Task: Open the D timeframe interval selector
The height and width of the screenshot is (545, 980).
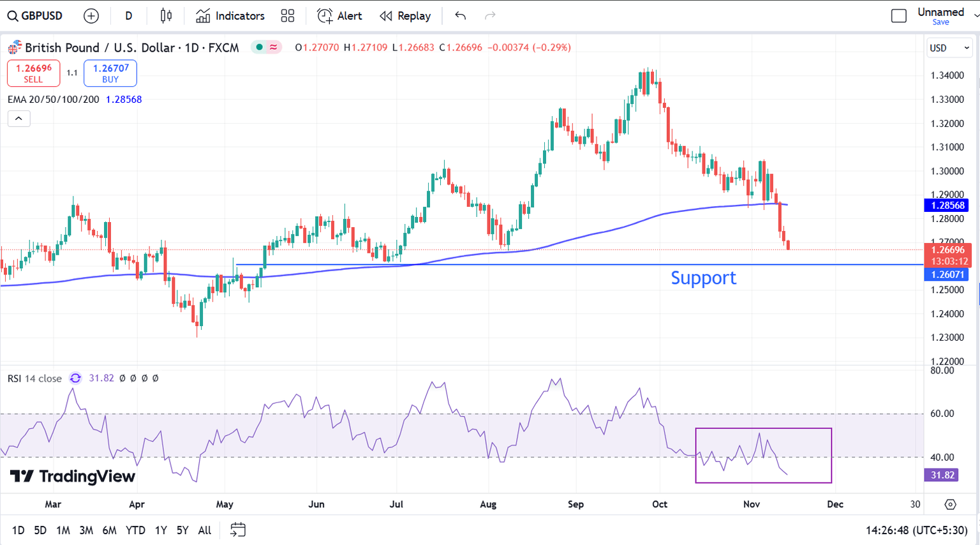Action: click(129, 16)
